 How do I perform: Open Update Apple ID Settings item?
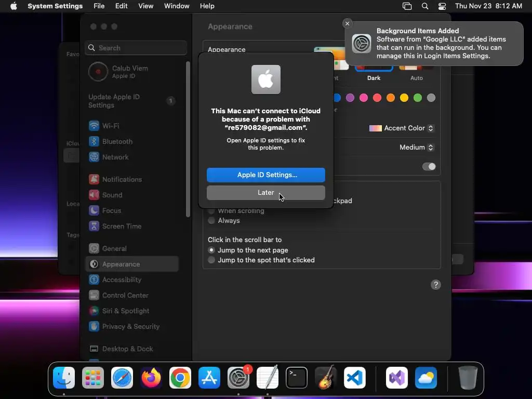click(132, 101)
